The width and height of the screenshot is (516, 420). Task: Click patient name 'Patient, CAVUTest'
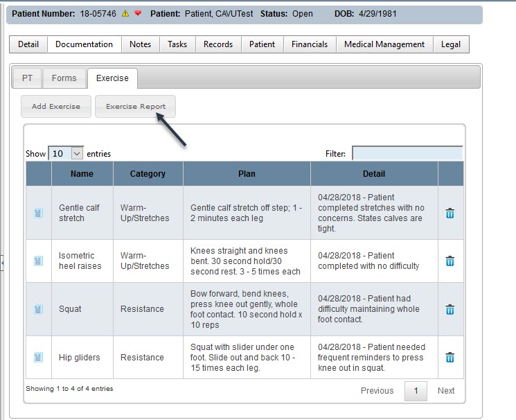pyautogui.click(x=219, y=13)
